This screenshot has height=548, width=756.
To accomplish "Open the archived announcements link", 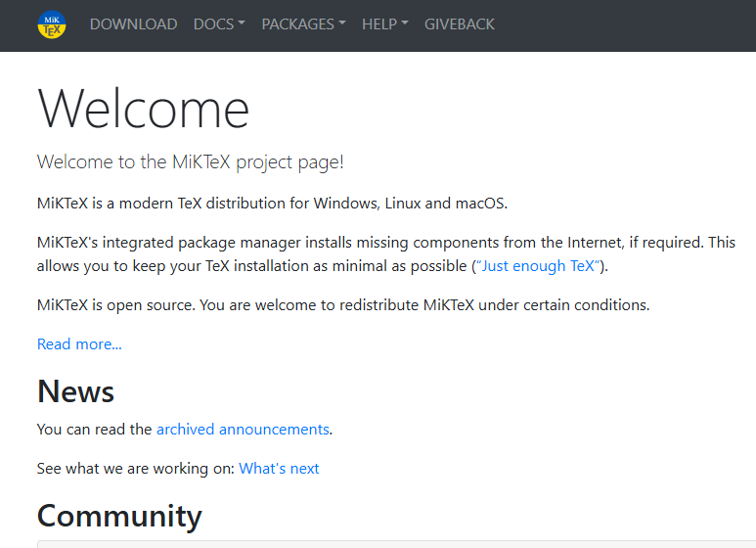I will [243, 430].
